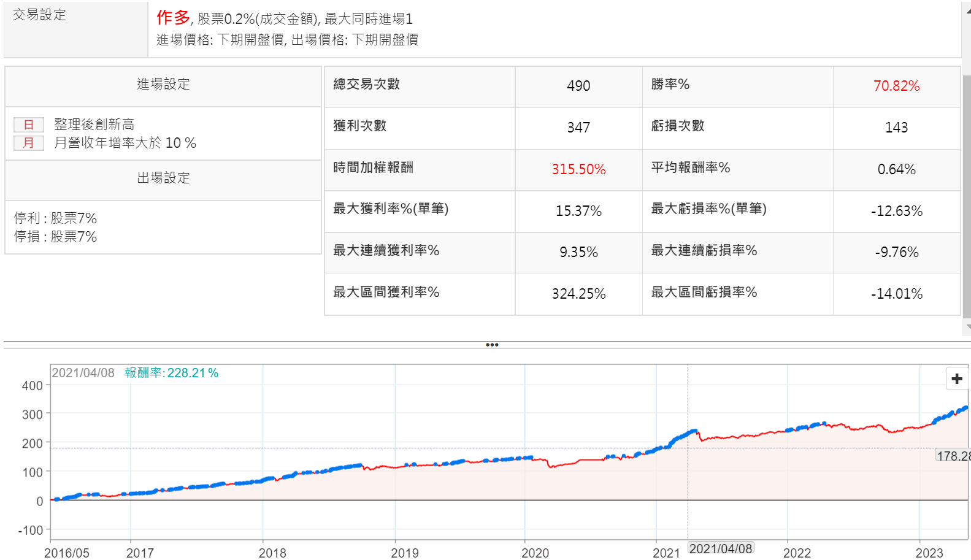Click the 停損 : 股票7% setting
The height and width of the screenshot is (560, 971).
pyautogui.click(x=56, y=237)
